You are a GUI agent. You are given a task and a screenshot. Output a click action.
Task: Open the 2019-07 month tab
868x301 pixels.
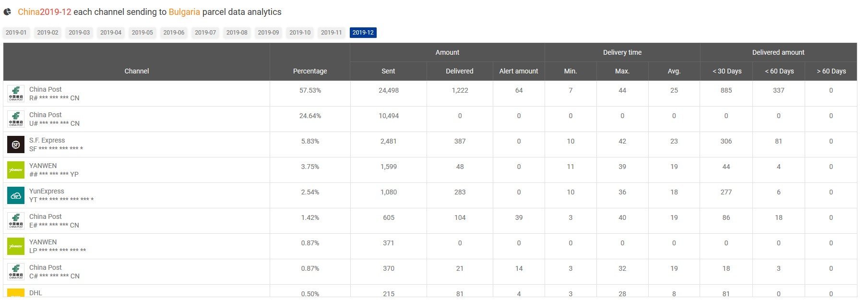pyautogui.click(x=205, y=33)
